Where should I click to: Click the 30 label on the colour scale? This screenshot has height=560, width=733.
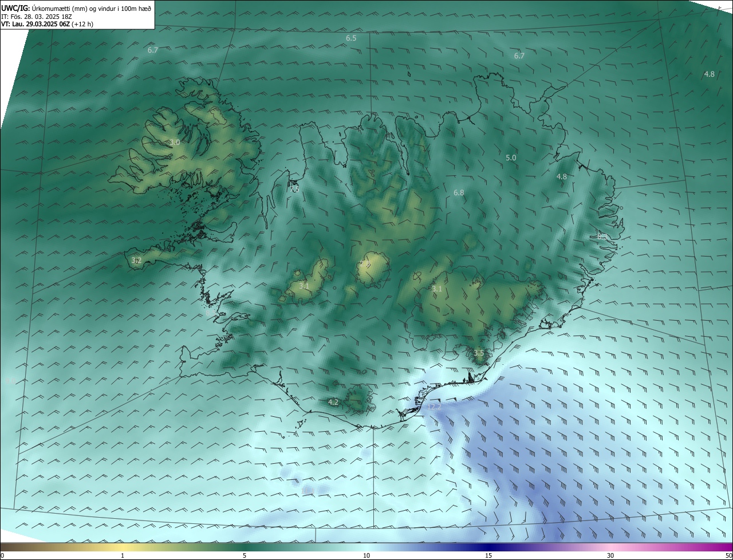pos(610,555)
